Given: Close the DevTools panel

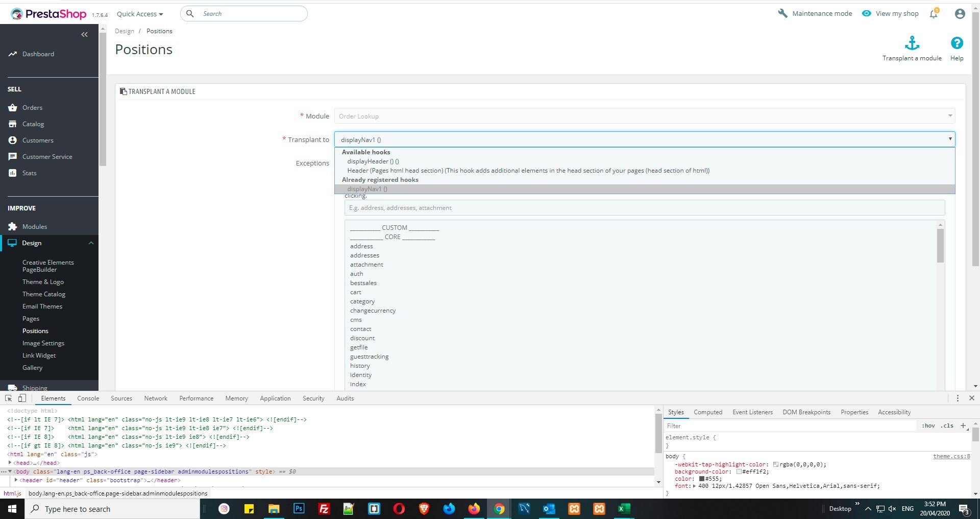Looking at the screenshot, I should point(972,398).
